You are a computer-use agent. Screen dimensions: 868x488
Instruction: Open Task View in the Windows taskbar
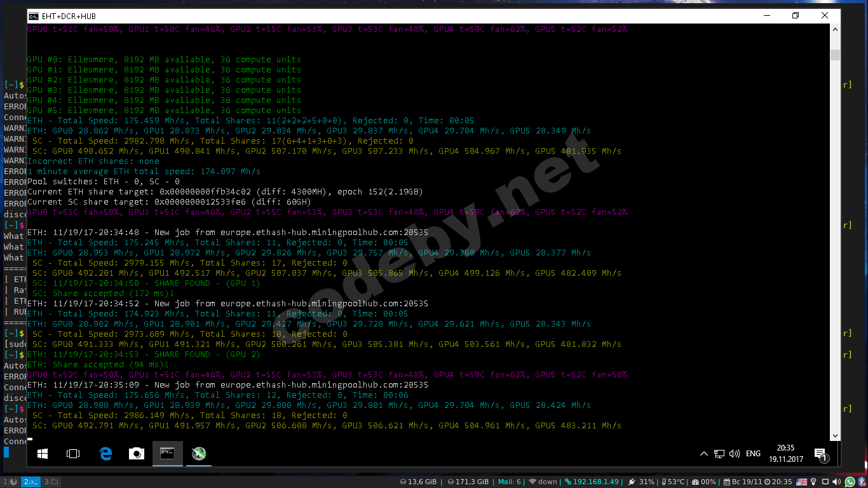coord(73,454)
